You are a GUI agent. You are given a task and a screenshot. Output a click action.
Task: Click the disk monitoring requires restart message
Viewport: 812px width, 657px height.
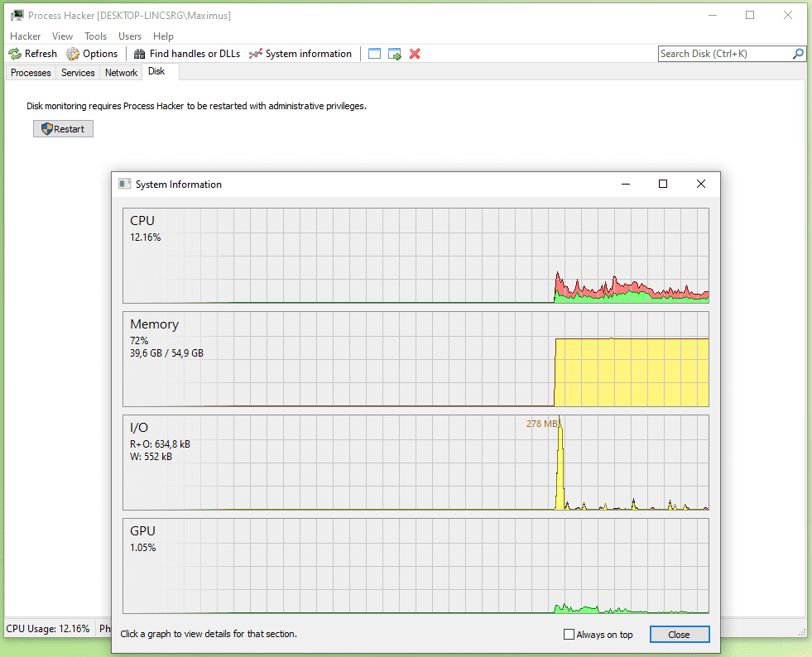click(x=196, y=106)
